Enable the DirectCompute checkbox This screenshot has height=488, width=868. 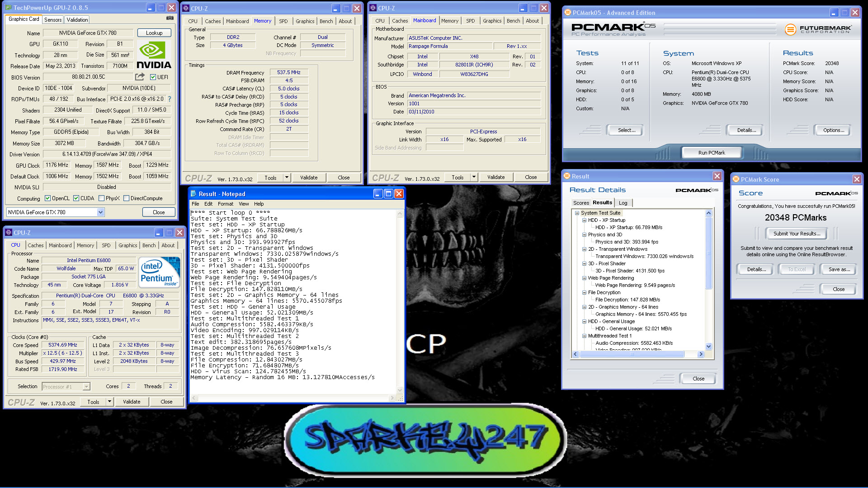[x=126, y=198]
